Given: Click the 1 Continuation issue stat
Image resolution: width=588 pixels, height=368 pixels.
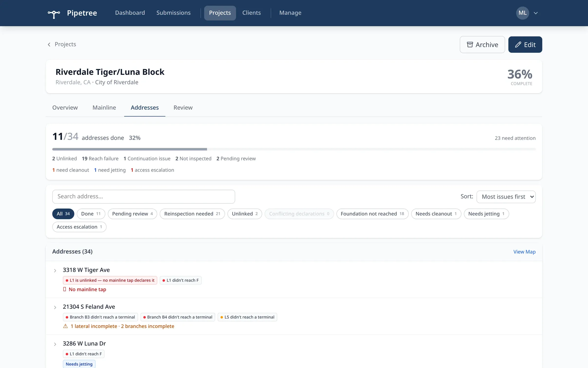Looking at the screenshot, I should pos(147,159).
